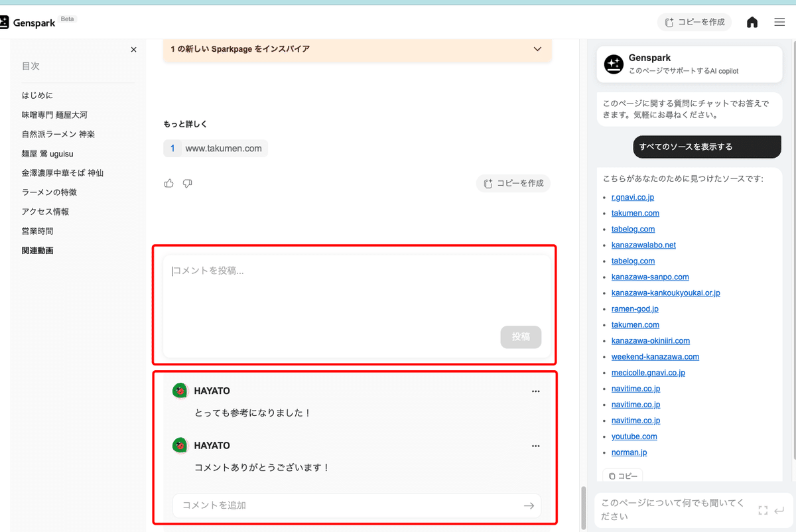Focus the copilot chat question input
796x532 pixels.
[x=675, y=510]
